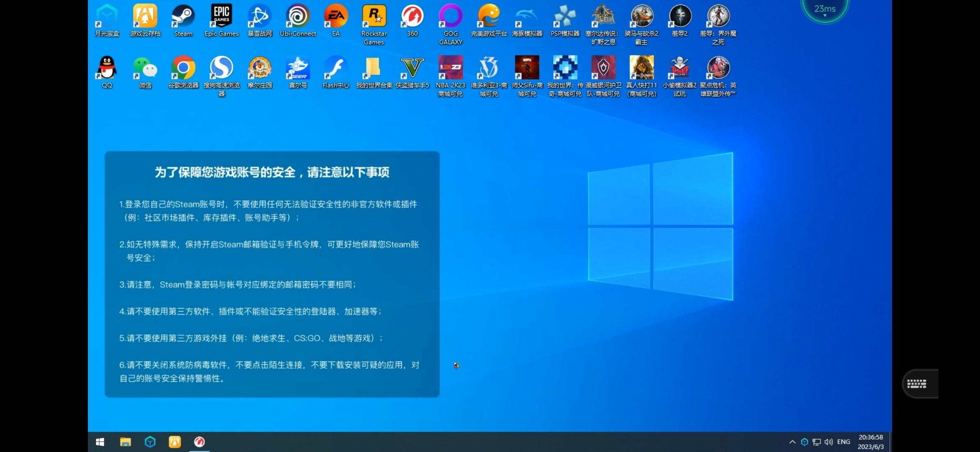This screenshot has width=980, height=452.
Task: Open the Windows Start menu
Action: pyautogui.click(x=100, y=442)
